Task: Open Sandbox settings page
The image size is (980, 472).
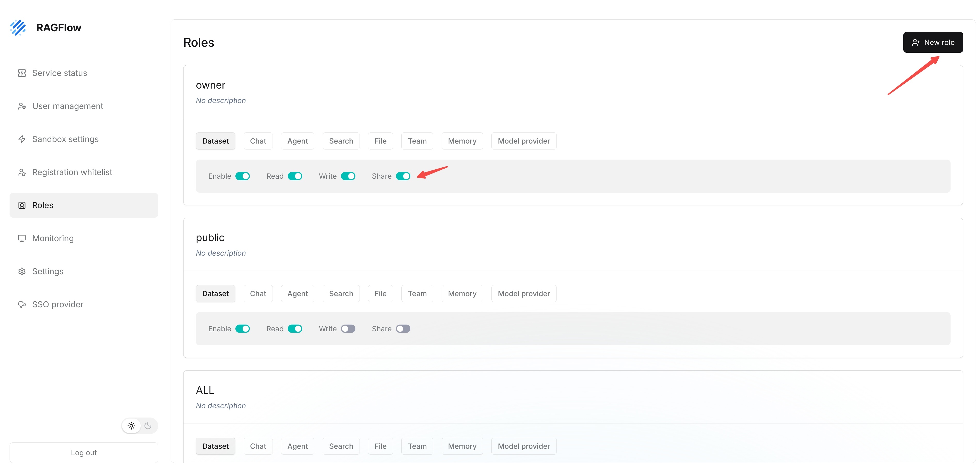Action: pyautogui.click(x=84, y=139)
